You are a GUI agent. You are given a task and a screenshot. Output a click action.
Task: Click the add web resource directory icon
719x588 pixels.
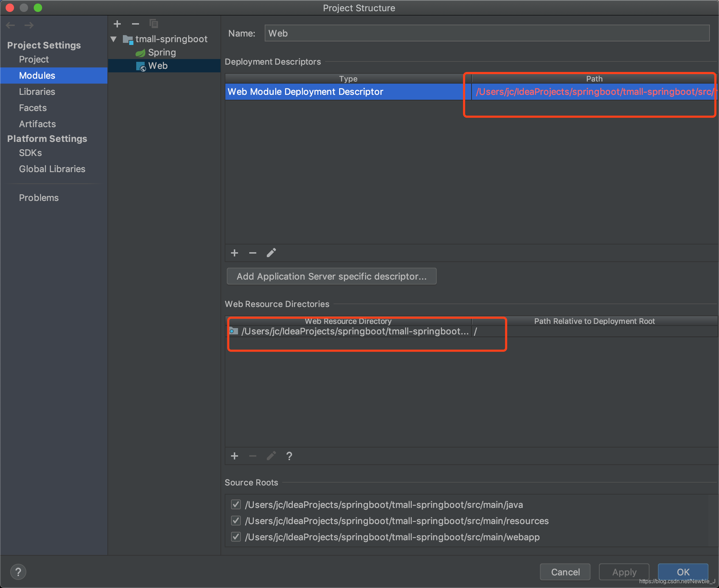[x=235, y=456]
